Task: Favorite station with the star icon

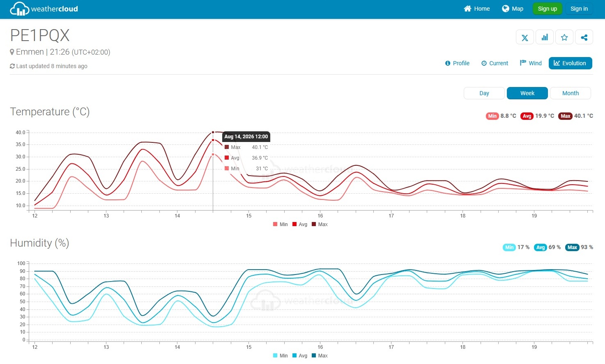Action: [564, 37]
